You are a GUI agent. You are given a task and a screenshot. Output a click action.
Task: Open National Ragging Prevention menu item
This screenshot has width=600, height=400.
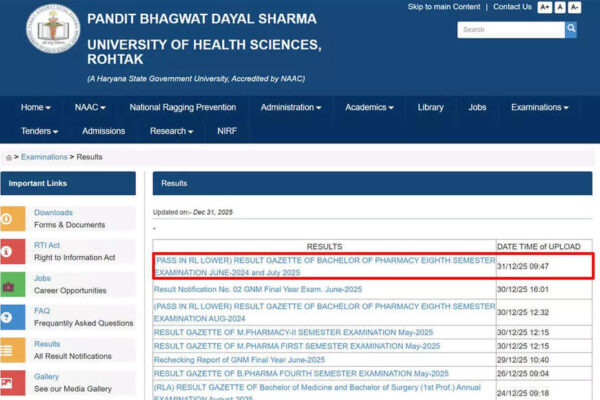(183, 108)
